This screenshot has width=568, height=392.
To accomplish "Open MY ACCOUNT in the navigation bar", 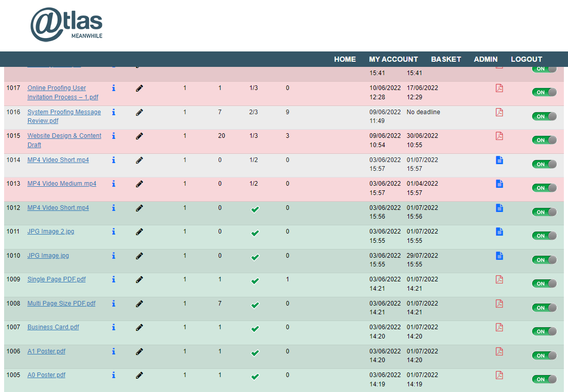I will 394,59.
